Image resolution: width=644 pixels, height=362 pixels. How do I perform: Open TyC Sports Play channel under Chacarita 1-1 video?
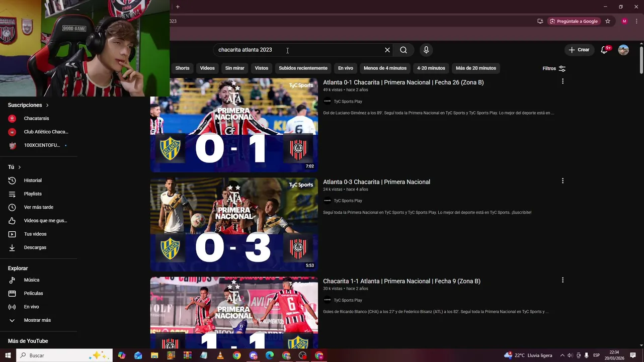coord(348,300)
